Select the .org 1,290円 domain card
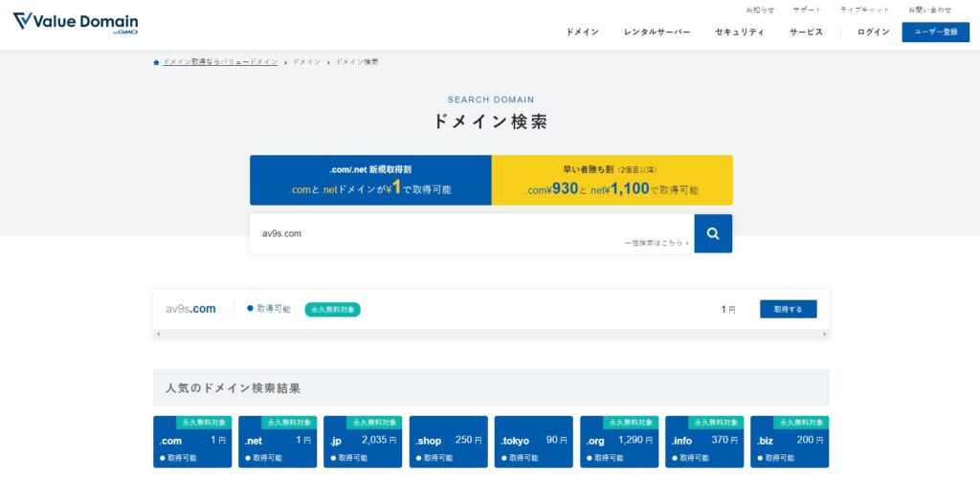 (619, 442)
